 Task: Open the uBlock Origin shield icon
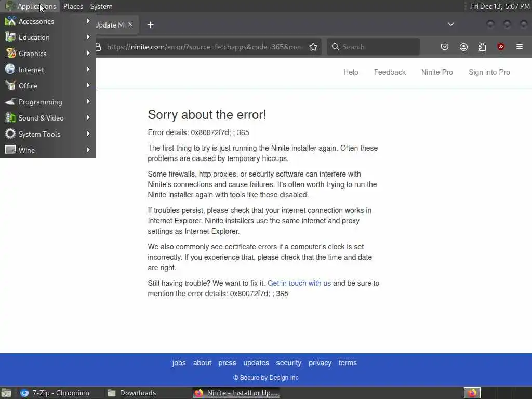[501, 47]
